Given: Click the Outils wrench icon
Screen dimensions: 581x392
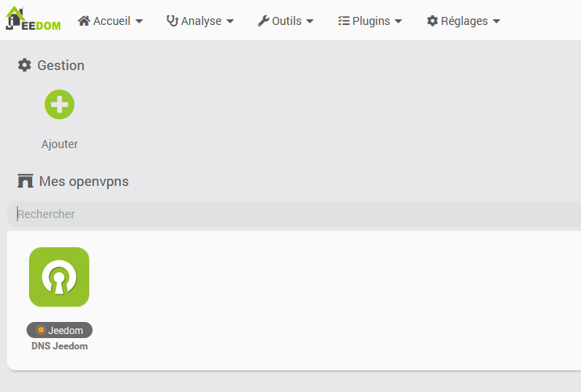Looking at the screenshot, I should (x=263, y=21).
